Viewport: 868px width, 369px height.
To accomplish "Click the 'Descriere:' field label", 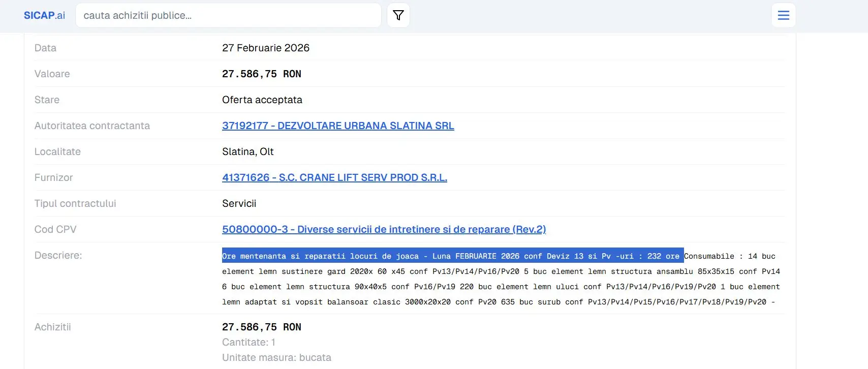I will pyautogui.click(x=58, y=255).
